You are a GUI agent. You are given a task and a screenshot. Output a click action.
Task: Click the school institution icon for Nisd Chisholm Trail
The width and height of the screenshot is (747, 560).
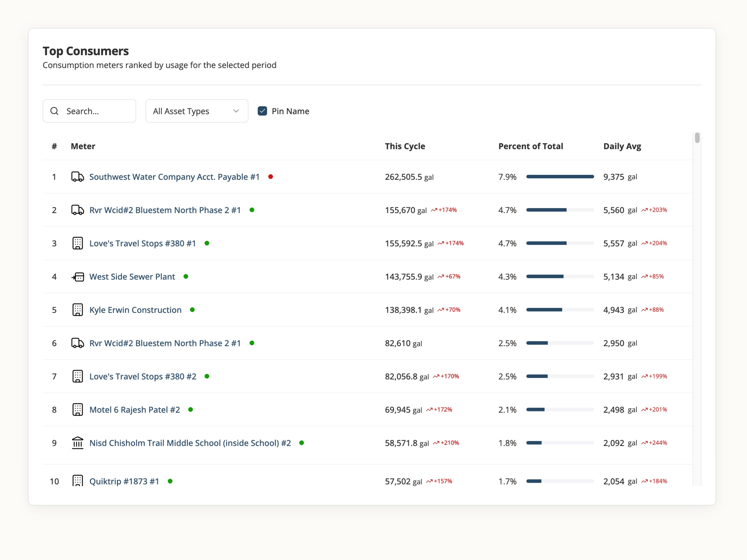click(77, 443)
